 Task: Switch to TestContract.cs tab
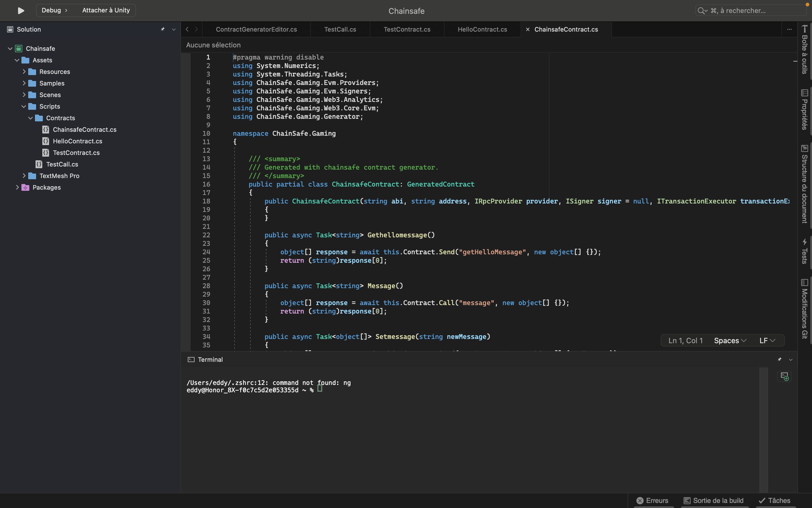407,30
